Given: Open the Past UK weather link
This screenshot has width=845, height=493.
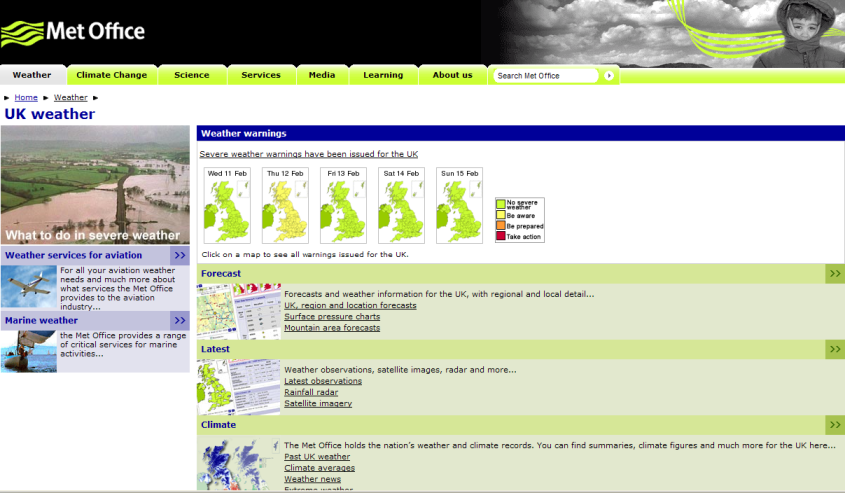Looking at the screenshot, I should tap(317, 457).
